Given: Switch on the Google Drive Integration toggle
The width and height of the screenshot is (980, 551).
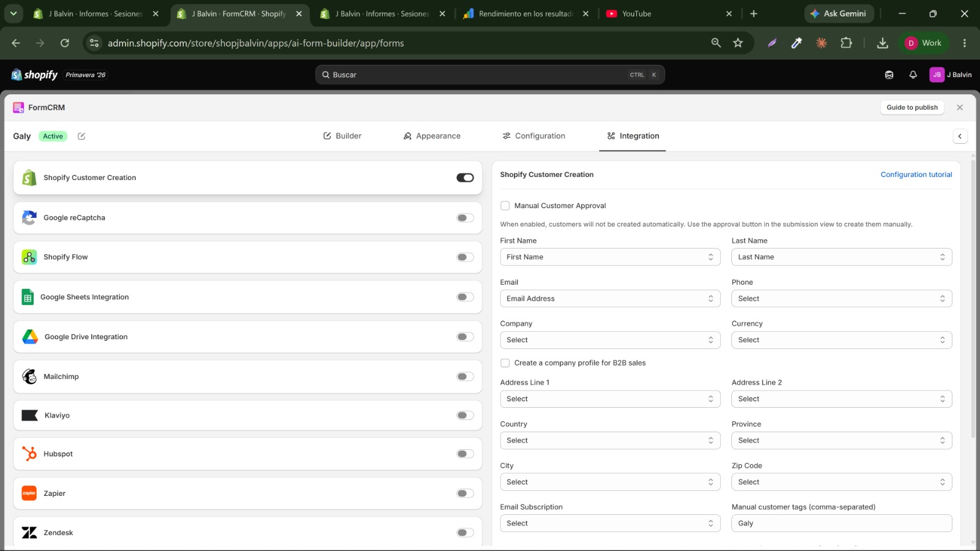Looking at the screenshot, I should (x=465, y=337).
